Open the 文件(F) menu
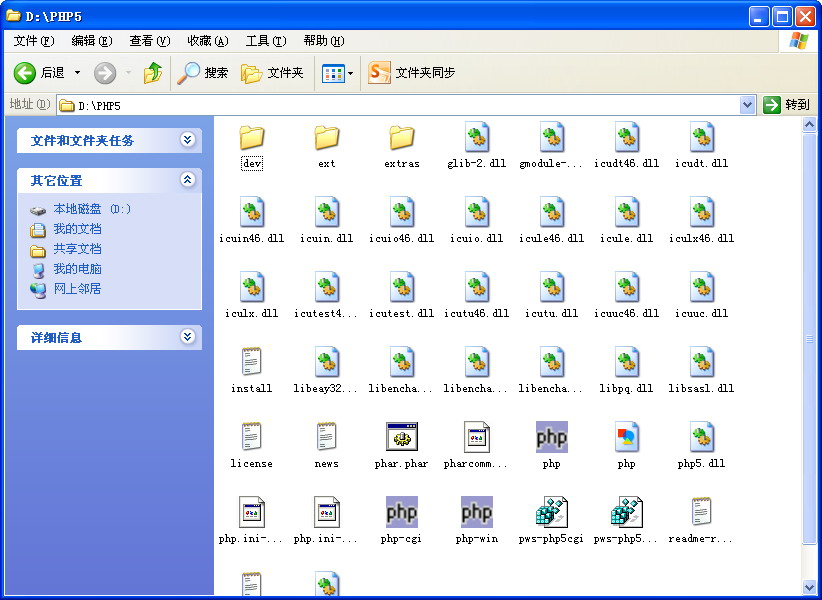The width and height of the screenshot is (822, 600). pos(34,41)
